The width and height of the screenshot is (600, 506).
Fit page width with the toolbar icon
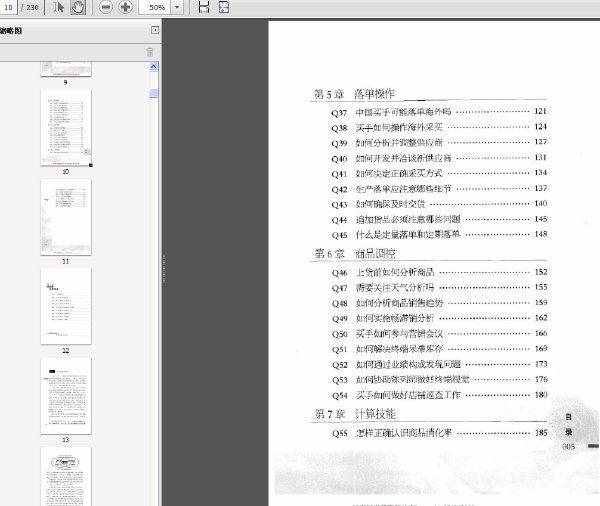(204, 7)
